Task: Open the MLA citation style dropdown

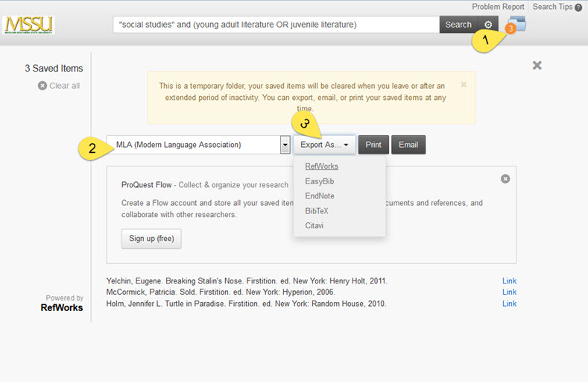Action: [x=198, y=145]
